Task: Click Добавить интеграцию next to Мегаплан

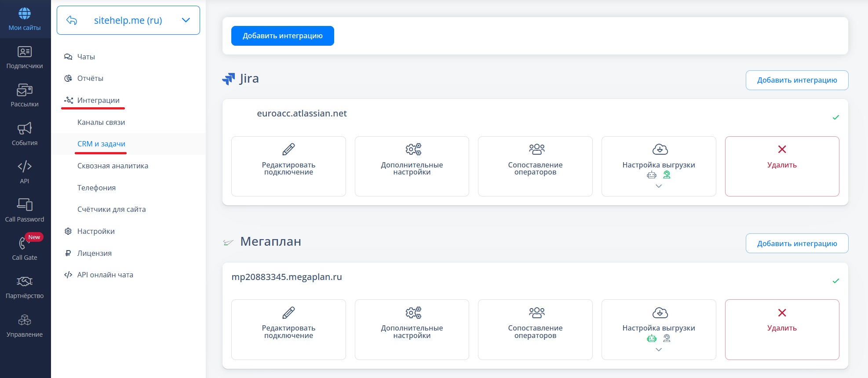Action: coord(797,244)
